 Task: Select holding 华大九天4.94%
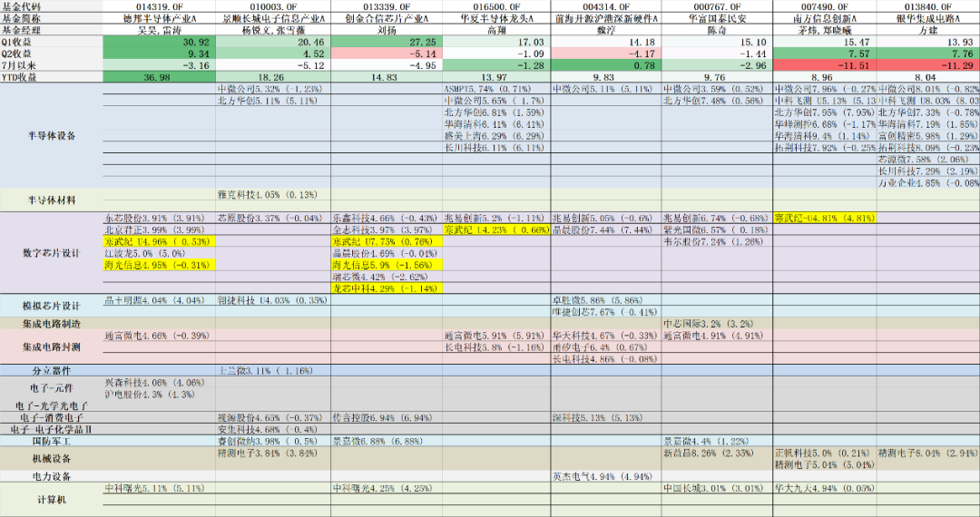(822, 488)
